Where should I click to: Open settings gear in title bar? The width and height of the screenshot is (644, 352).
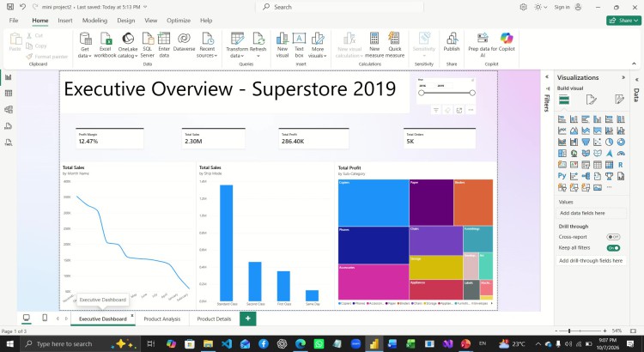[x=523, y=7]
